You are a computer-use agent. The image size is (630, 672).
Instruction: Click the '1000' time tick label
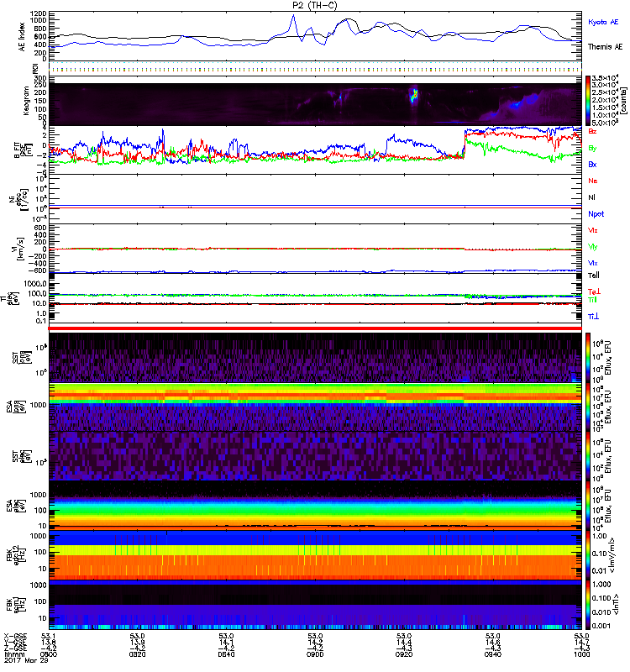[x=581, y=654]
